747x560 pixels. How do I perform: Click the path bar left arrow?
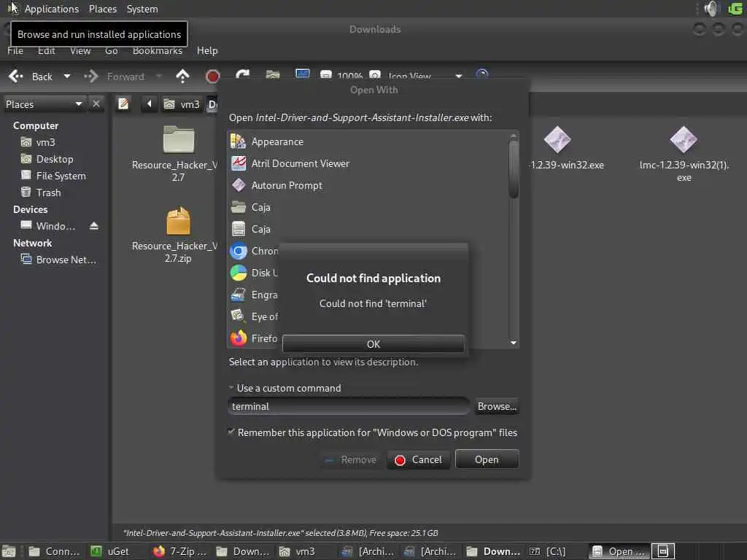pos(149,104)
